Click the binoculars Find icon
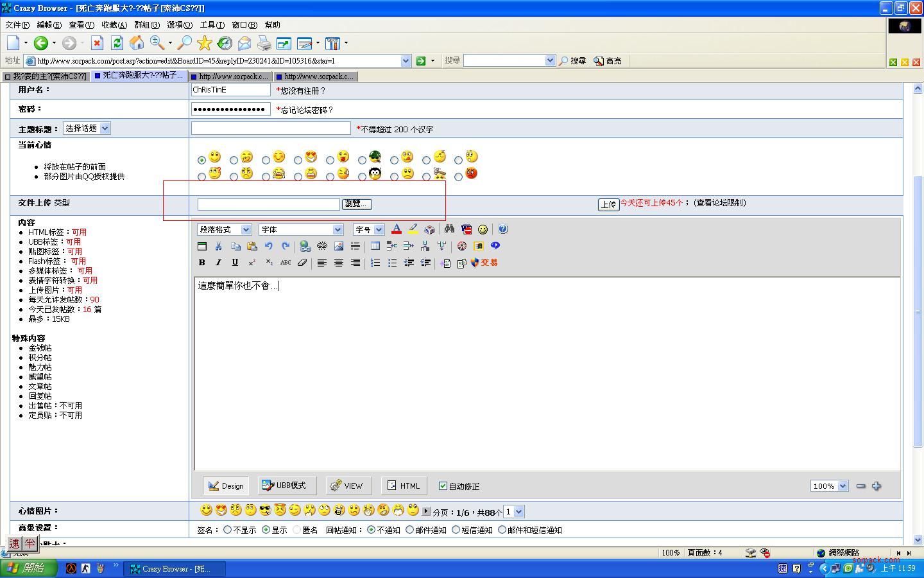924x578 pixels. (449, 229)
